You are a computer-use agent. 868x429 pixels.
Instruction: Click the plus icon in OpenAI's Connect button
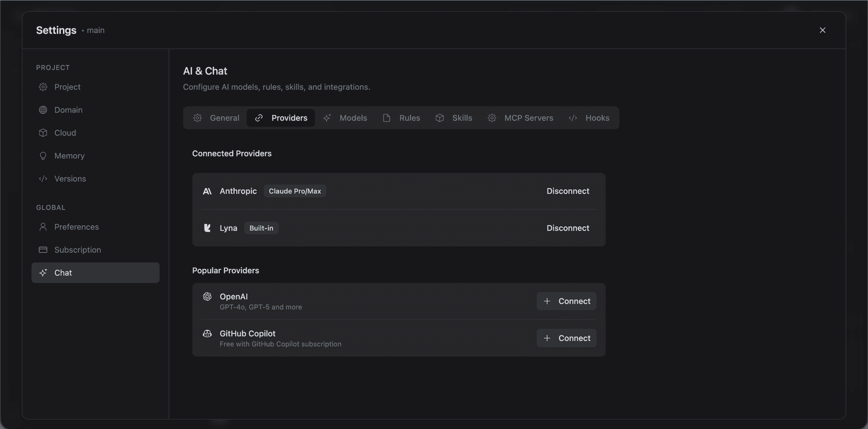(x=547, y=301)
